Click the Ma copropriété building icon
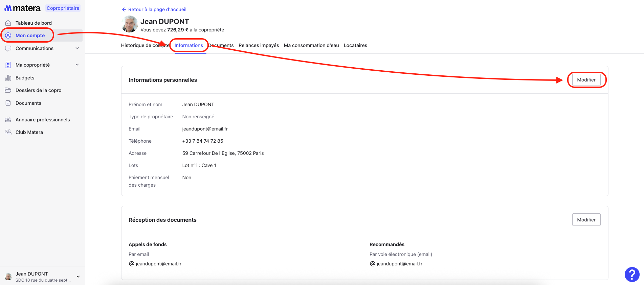The width and height of the screenshot is (644, 285). point(8,65)
